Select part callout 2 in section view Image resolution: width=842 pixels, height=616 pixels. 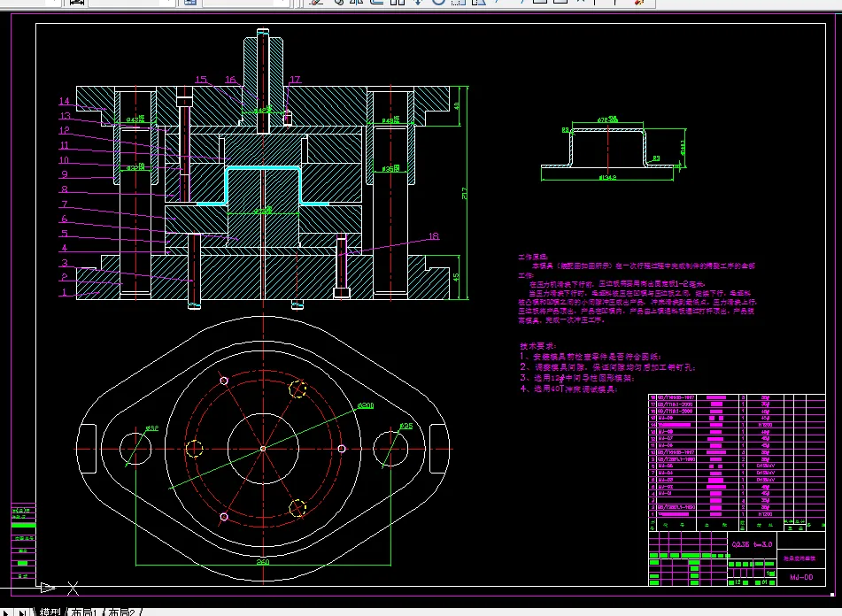click(x=65, y=277)
